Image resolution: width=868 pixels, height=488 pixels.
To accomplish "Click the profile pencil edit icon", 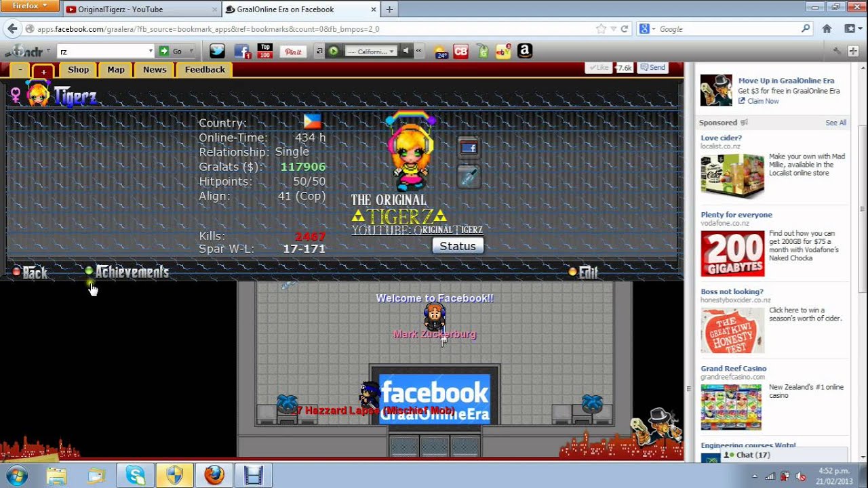I will click(469, 177).
